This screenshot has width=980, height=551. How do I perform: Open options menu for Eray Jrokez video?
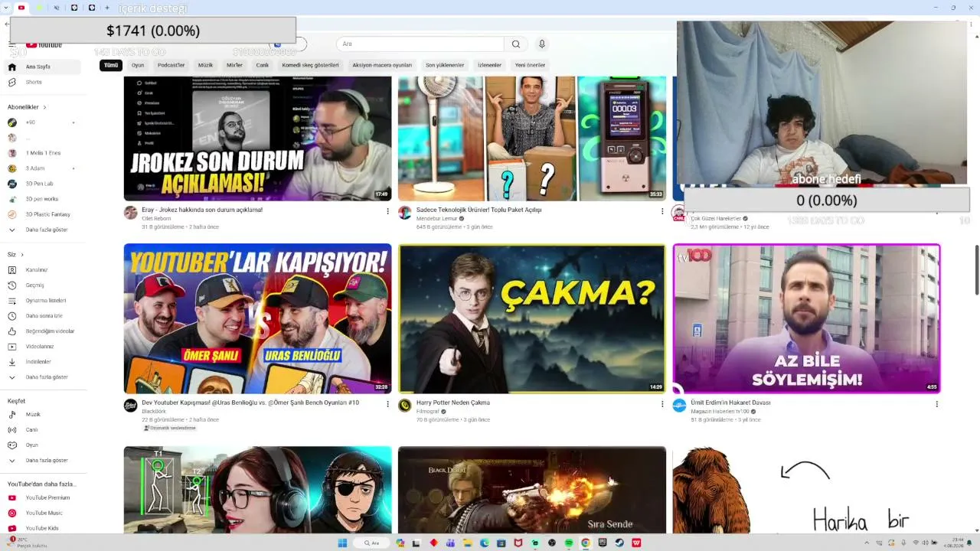click(x=387, y=211)
